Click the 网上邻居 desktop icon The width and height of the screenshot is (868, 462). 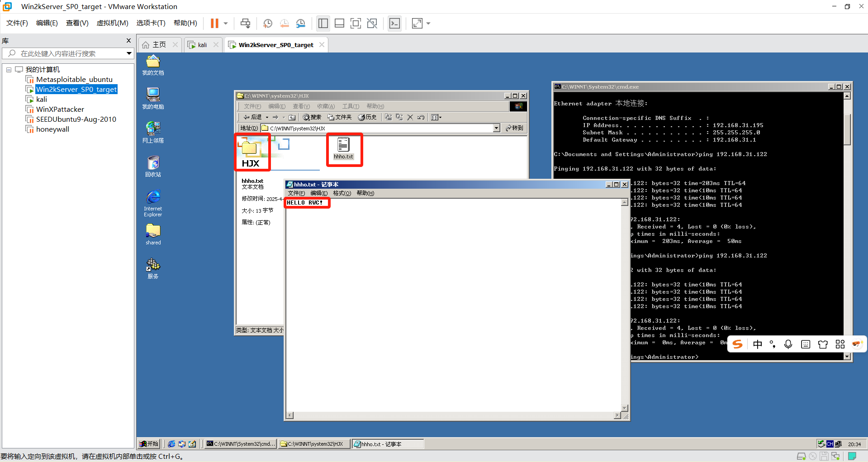[x=153, y=132]
